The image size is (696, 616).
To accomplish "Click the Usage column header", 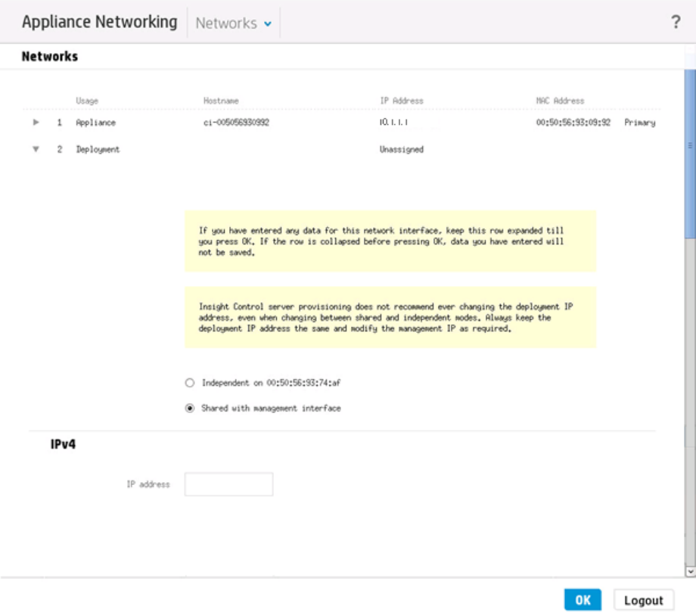I will pyautogui.click(x=87, y=101).
